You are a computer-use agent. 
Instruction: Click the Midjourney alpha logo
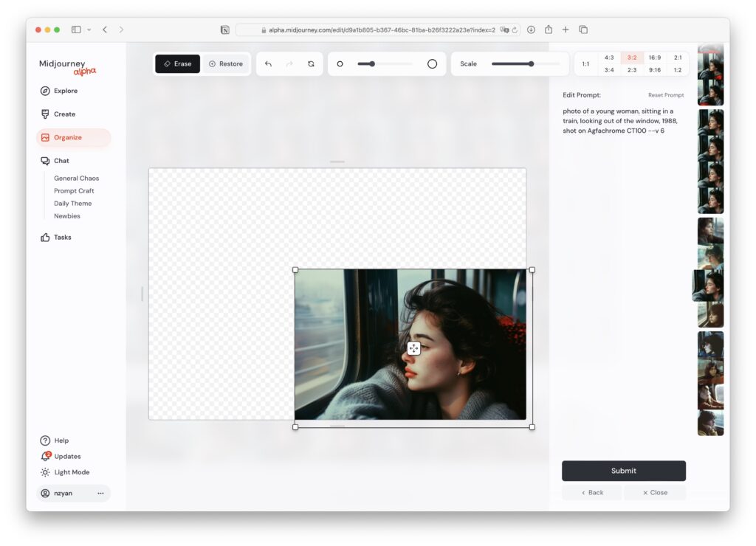67,67
